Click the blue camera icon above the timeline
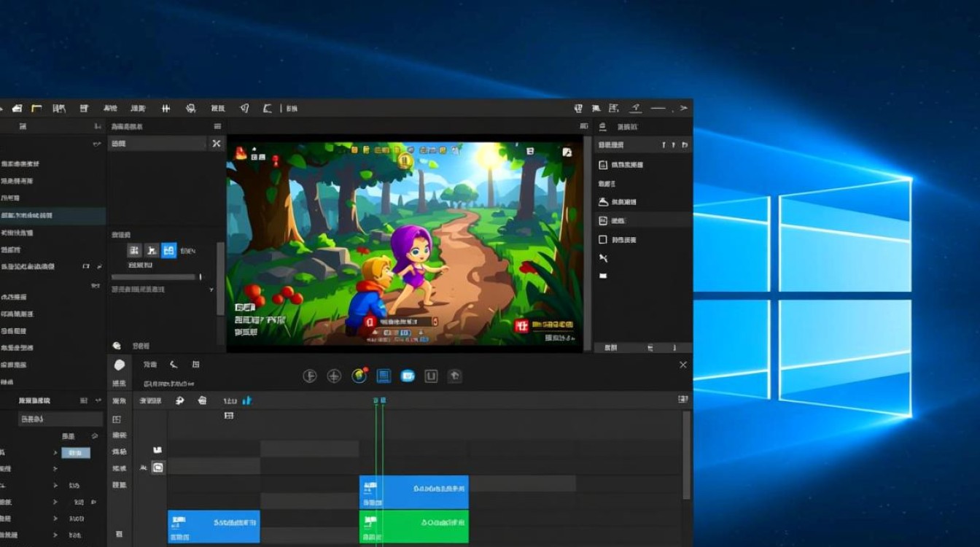980x547 pixels. point(408,376)
